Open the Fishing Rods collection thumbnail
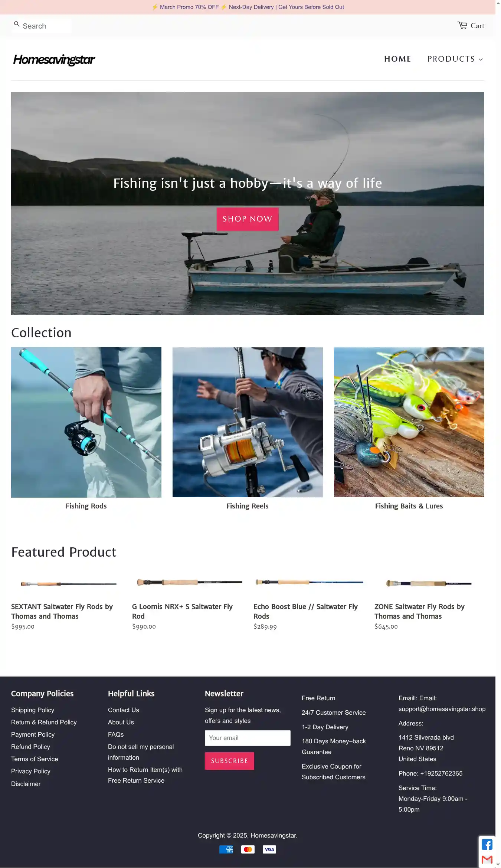The height and width of the screenshot is (868, 501). (x=86, y=422)
